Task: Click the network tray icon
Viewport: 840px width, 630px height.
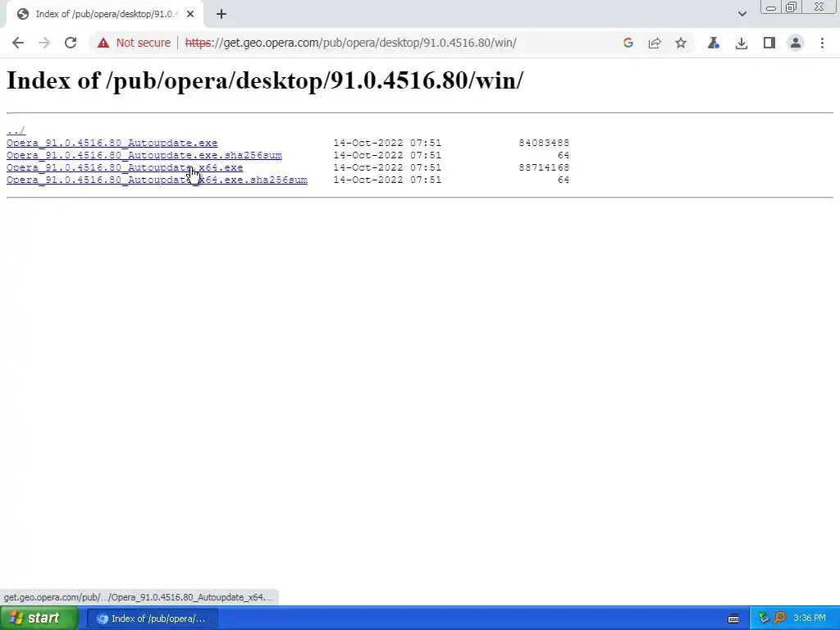Action: 764,619
